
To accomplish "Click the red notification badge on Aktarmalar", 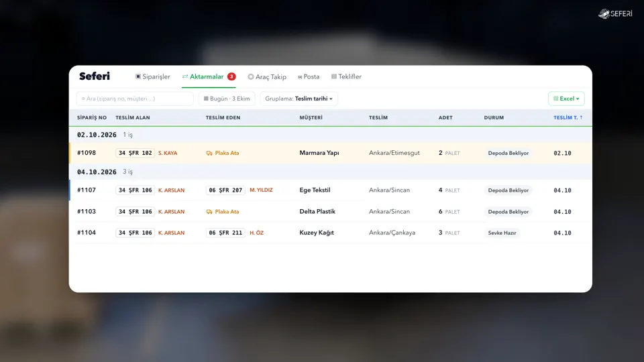I will [x=231, y=76].
